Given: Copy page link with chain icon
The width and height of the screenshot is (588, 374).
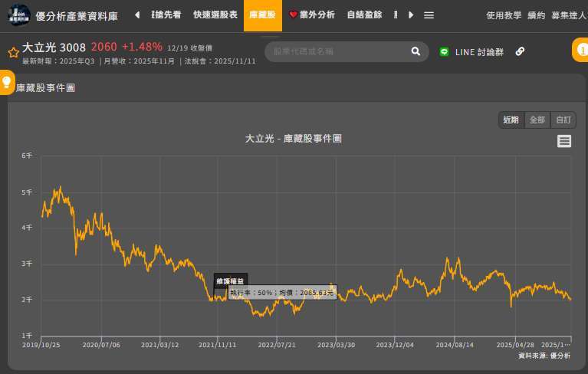Looking at the screenshot, I should click(520, 51).
